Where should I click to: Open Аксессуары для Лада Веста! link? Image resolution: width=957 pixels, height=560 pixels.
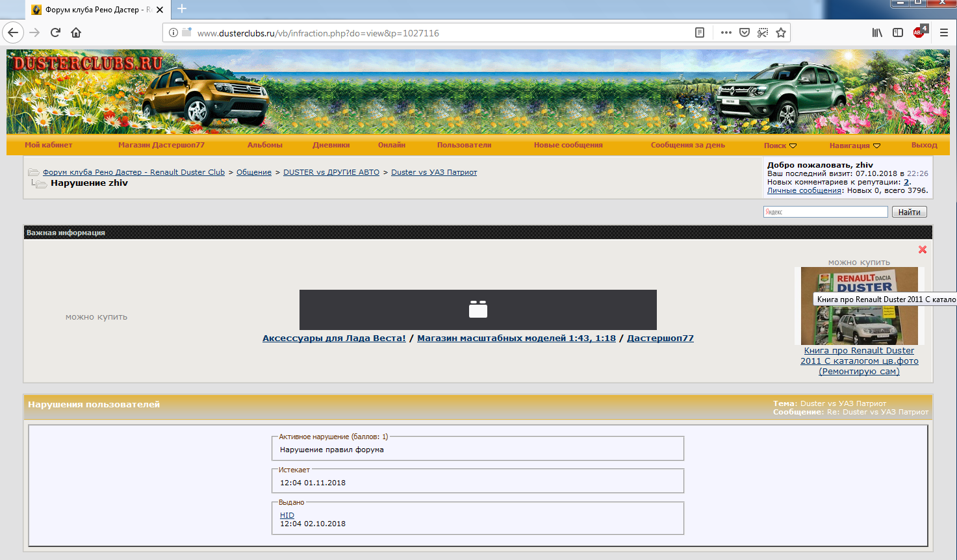334,338
